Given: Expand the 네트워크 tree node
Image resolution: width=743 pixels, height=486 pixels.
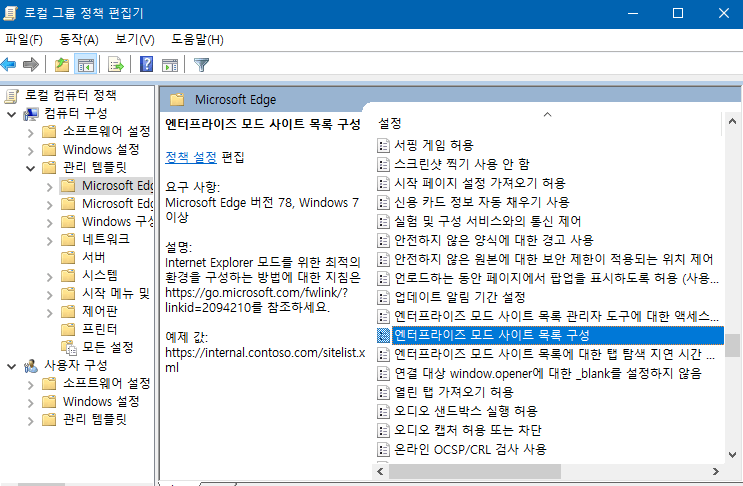Looking at the screenshot, I should tap(50, 240).
